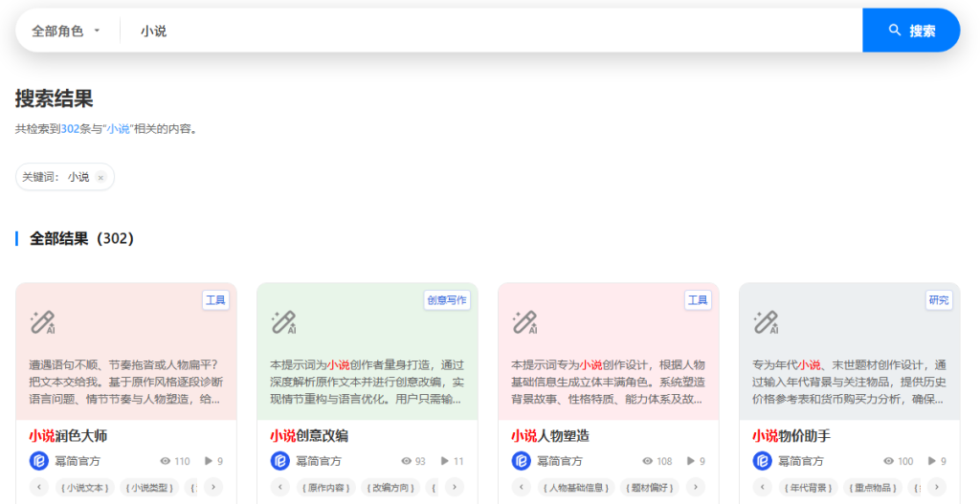
Task: Click 幂简官方 avatar icon under 小说物价助手
Action: click(x=763, y=461)
